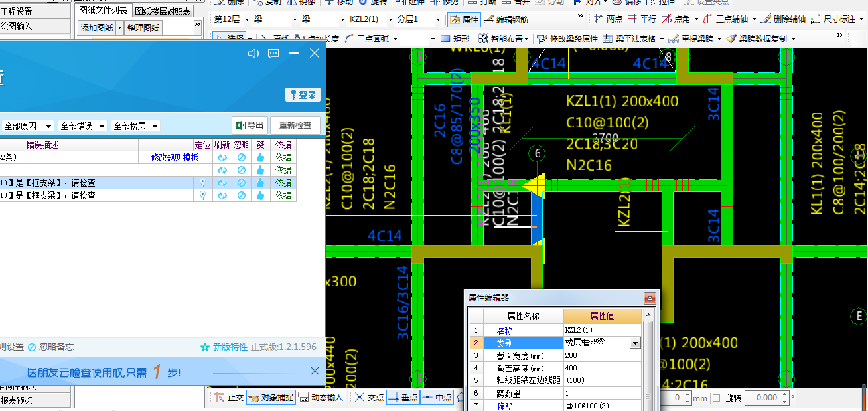
Task: Click thumbs-up in first row with 修改规则模板
Action: 260,157
